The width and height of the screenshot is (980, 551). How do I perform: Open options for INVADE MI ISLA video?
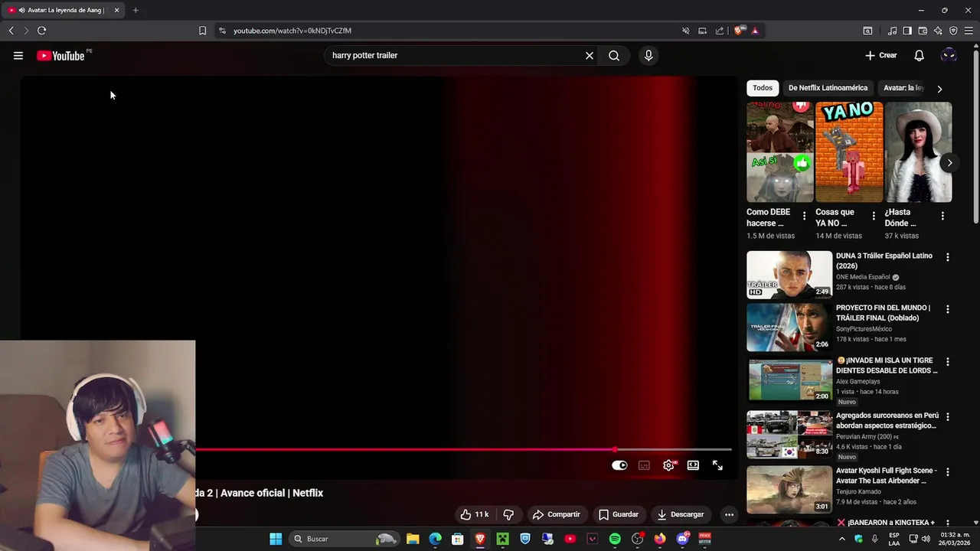pyautogui.click(x=948, y=362)
